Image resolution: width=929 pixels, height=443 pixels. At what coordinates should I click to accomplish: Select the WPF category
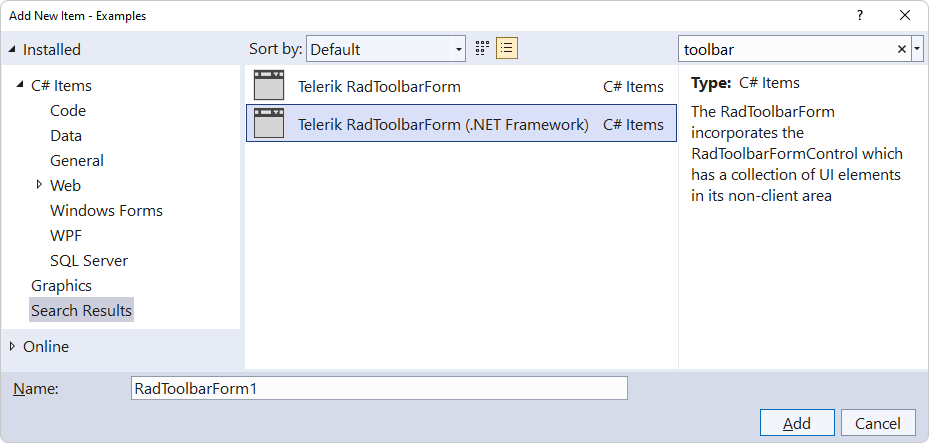(x=66, y=235)
